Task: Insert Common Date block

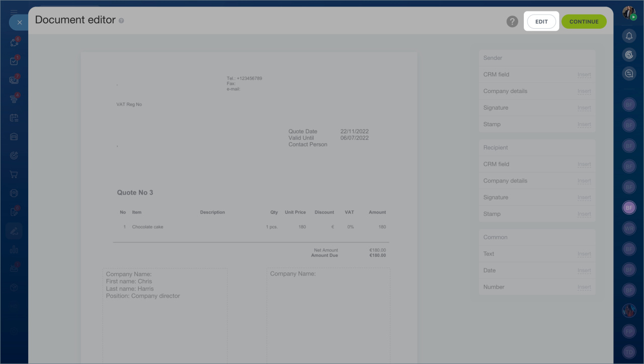Action: point(584,271)
